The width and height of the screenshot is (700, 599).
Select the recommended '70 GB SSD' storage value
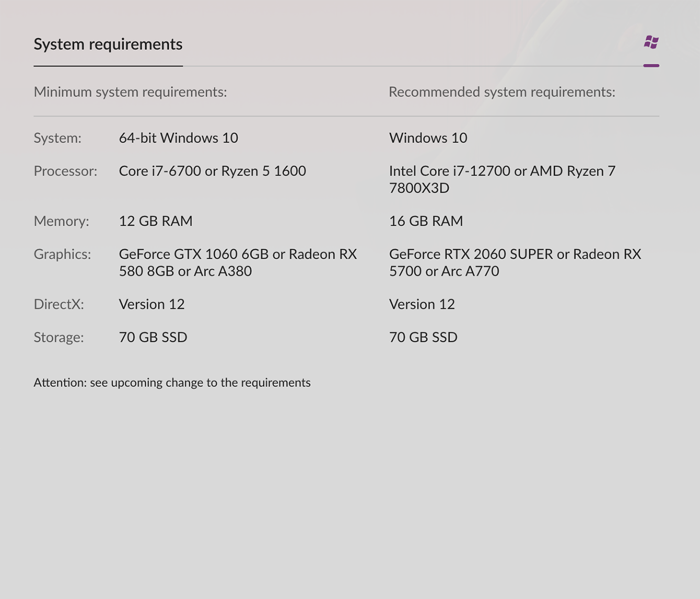pyautogui.click(x=423, y=337)
